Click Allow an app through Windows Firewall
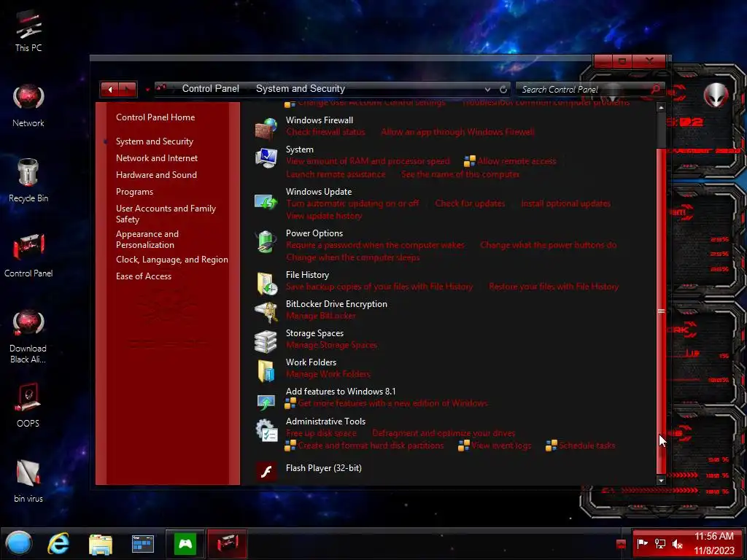 click(x=458, y=132)
